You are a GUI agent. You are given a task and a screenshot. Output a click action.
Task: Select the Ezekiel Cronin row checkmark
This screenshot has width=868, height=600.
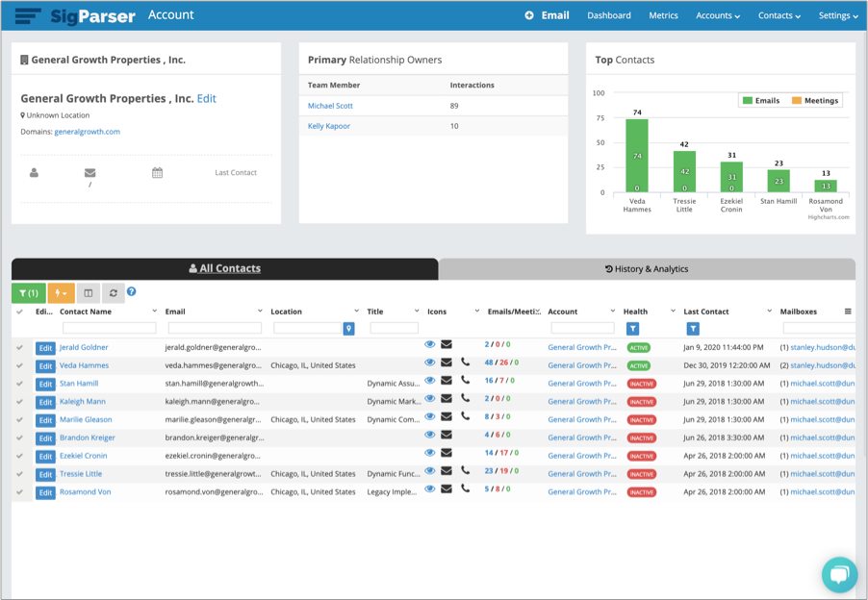(x=20, y=456)
